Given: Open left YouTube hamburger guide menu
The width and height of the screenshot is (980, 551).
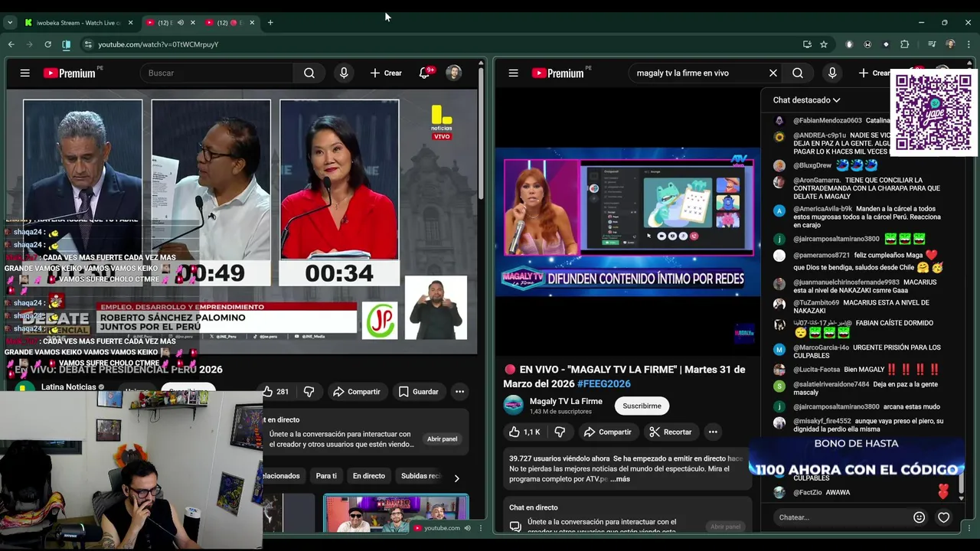Looking at the screenshot, I should (25, 73).
